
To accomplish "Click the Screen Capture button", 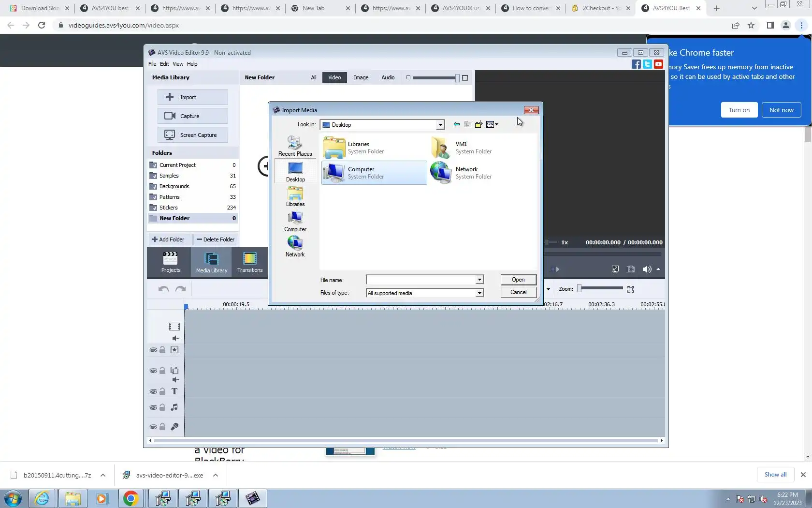I will point(192,135).
